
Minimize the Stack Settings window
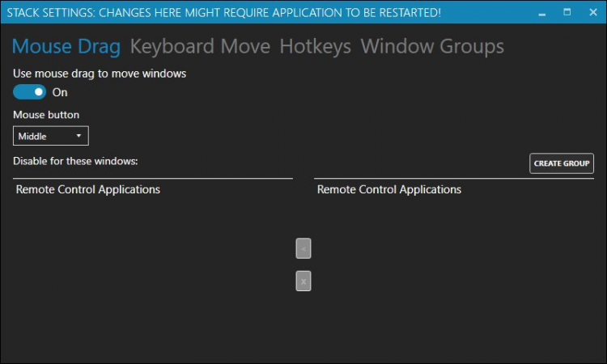tap(540, 12)
